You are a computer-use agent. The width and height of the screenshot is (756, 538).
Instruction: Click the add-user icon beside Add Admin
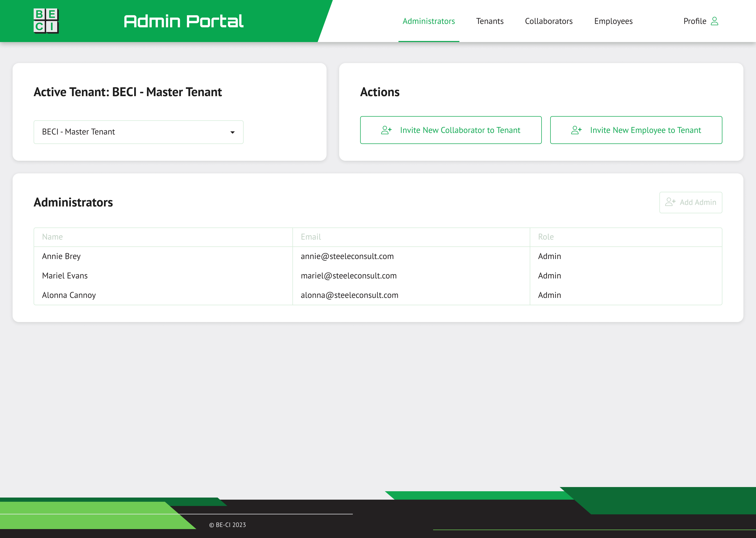[670, 202]
